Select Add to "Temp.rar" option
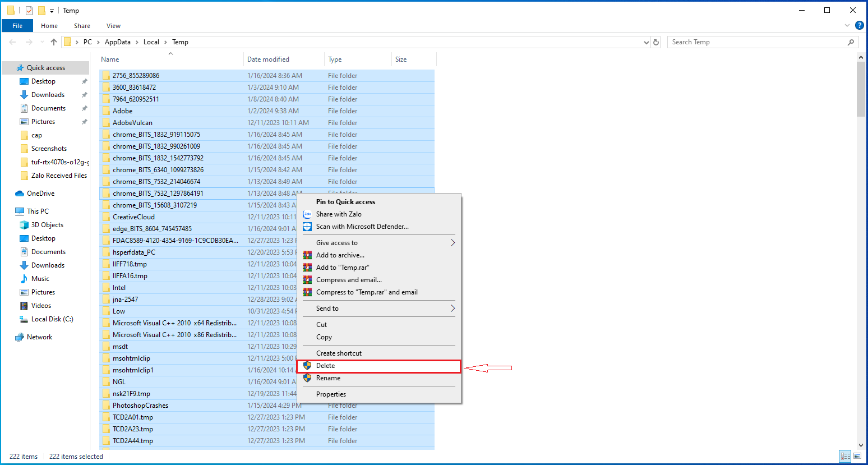This screenshot has width=868, height=465. [378, 268]
